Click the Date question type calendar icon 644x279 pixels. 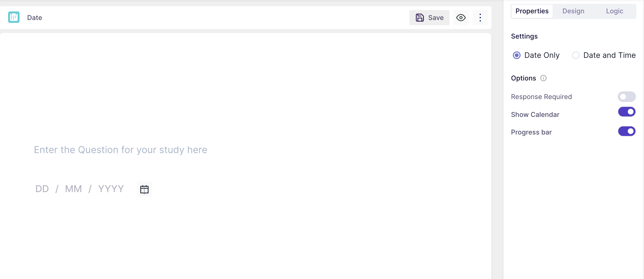tap(14, 17)
